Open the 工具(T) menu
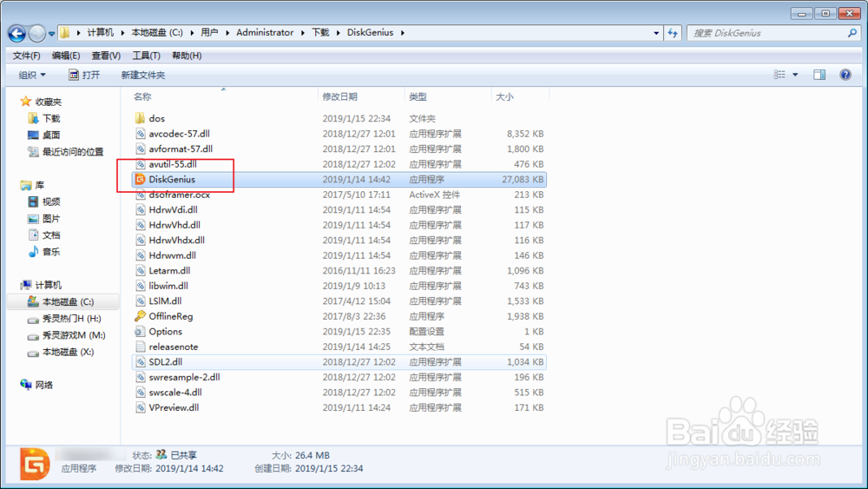The image size is (868, 489). [146, 56]
